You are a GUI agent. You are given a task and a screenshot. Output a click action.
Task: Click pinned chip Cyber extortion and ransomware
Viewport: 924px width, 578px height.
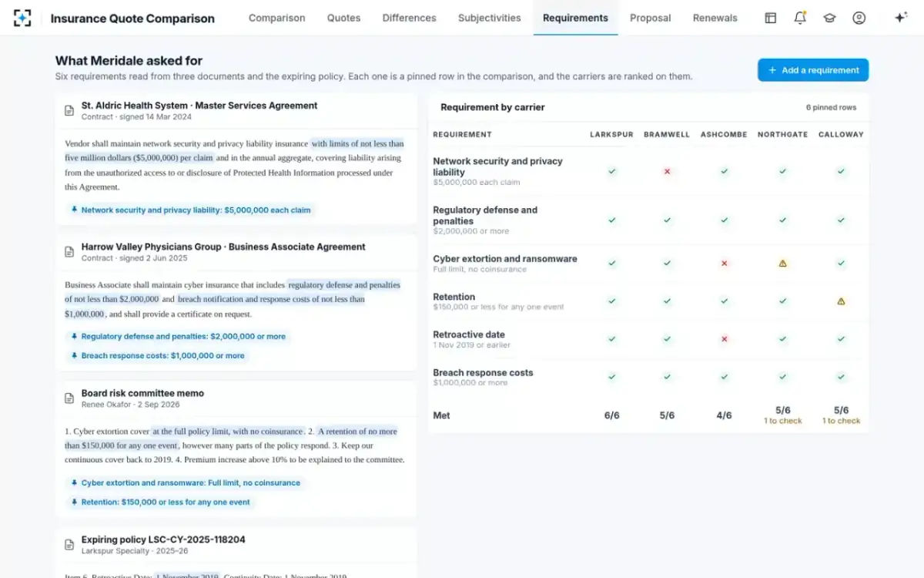pos(185,482)
